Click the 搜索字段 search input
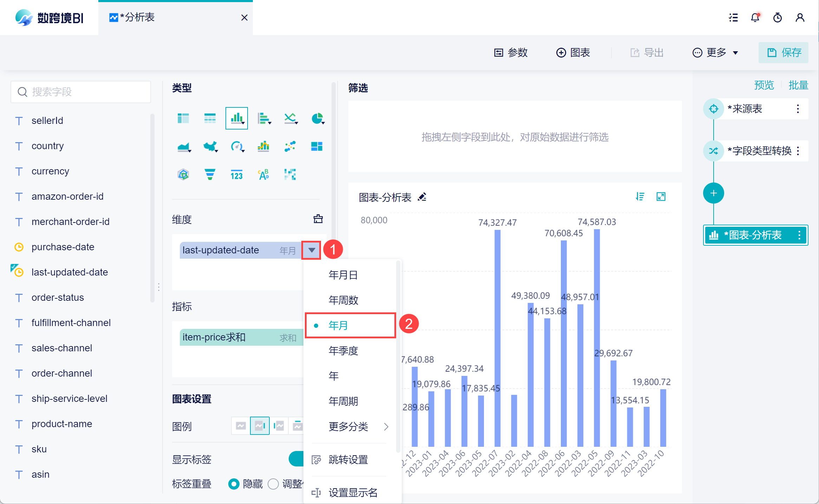Image resolution: width=819 pixels, height=504 pixels. point(81,92)
